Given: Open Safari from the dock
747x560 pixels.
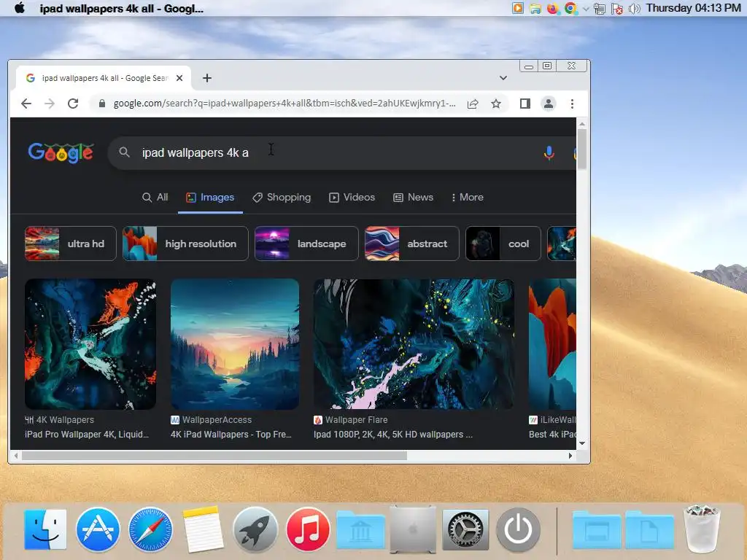Looking at the screenshot, I should [x=150, y=529].
